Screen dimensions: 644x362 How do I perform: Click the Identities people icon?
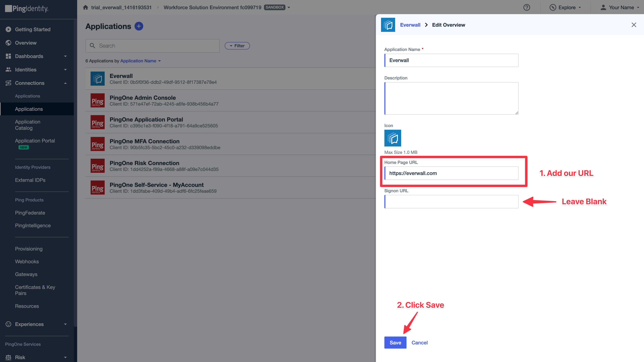click(x=8, y=70)
